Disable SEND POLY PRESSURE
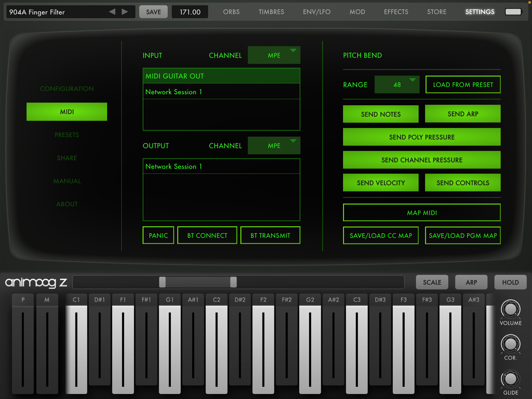532x399 pixels. [422, 137]
